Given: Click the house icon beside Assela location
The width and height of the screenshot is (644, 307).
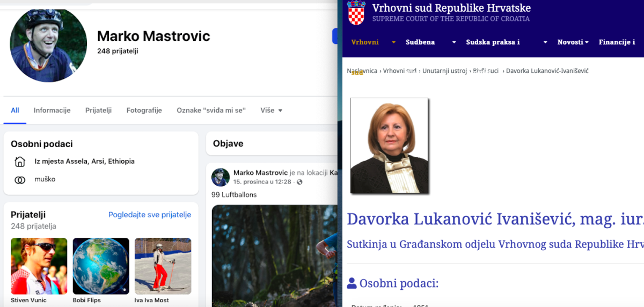Looking at the screenshot, I should click(x=20, y=162).
